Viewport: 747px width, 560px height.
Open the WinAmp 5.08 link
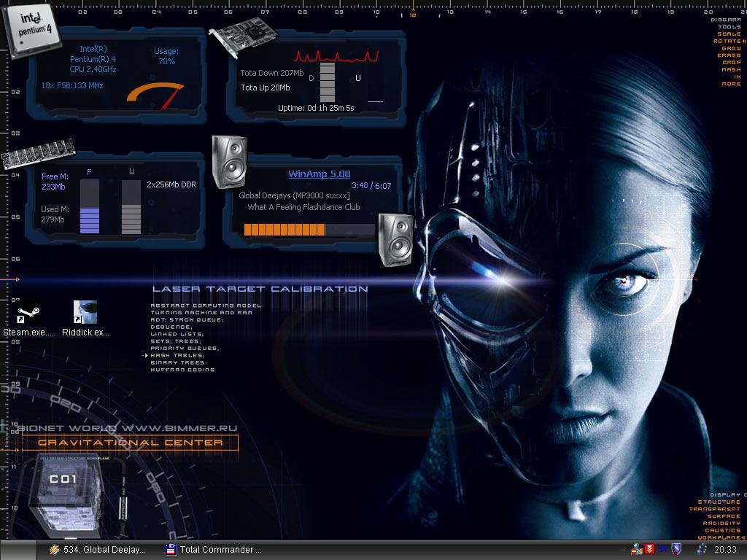[x=320, y=174]
